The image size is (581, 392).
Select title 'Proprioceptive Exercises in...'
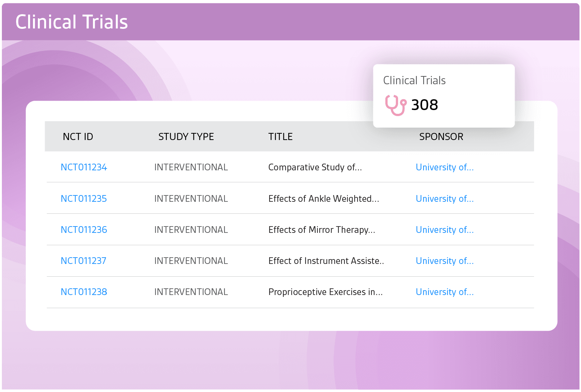point(325,292)
